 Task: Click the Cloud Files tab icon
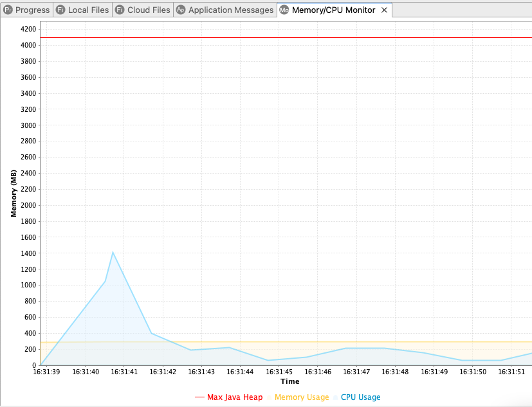point(120,10)
